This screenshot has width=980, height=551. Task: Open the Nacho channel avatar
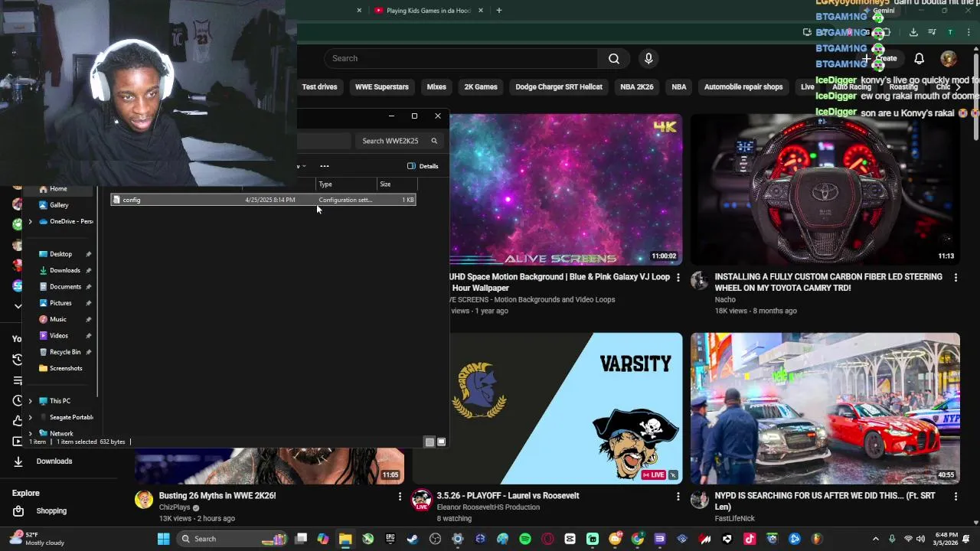click(x=699, y=280)
